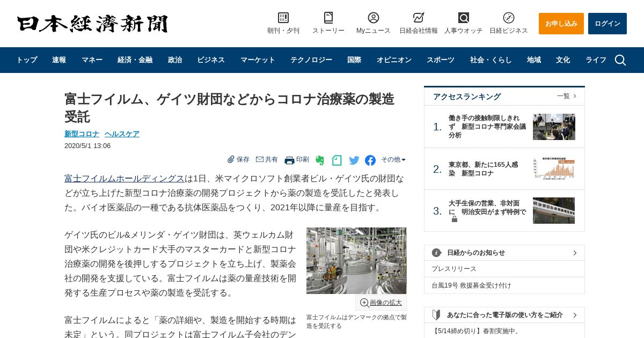Open the Myニュース profile icon
Viewport: 644px width, 338px height.
click(x=374, y=18)
